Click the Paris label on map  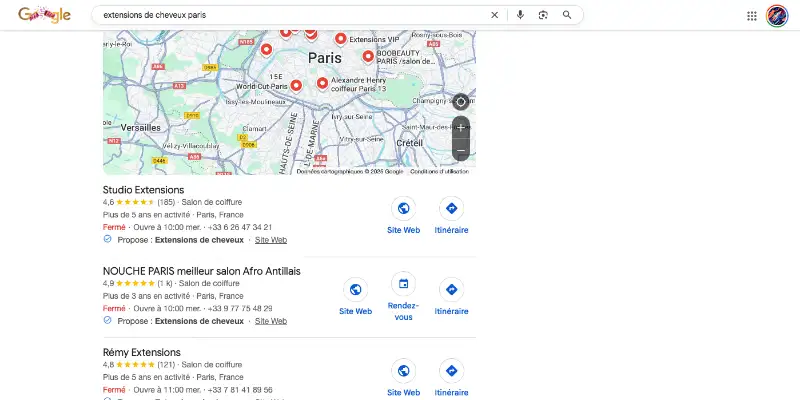(324, 58)
